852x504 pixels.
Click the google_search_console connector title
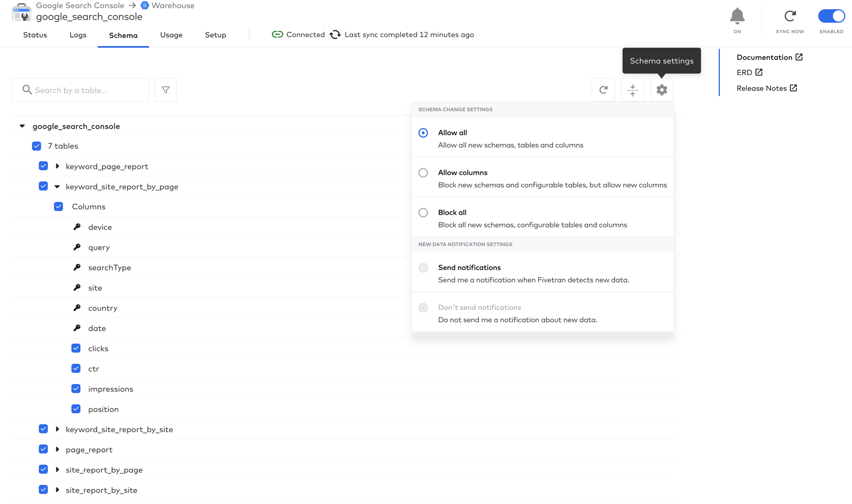click(89, 17)
